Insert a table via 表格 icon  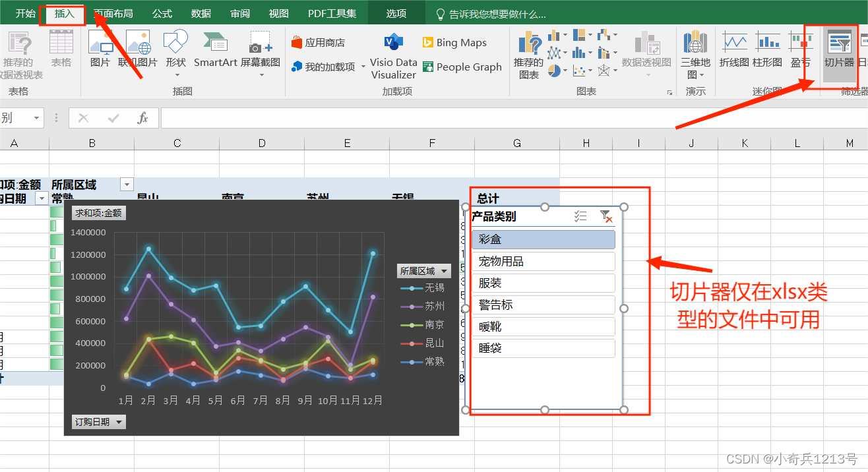61,49
